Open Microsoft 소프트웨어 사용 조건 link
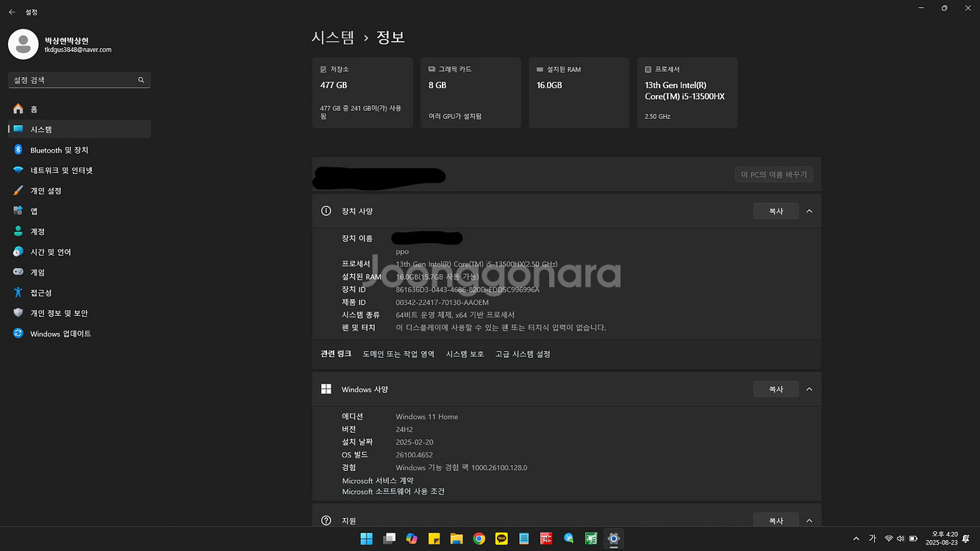The height and width of the screenshot is (551, 980). [393, 491]
